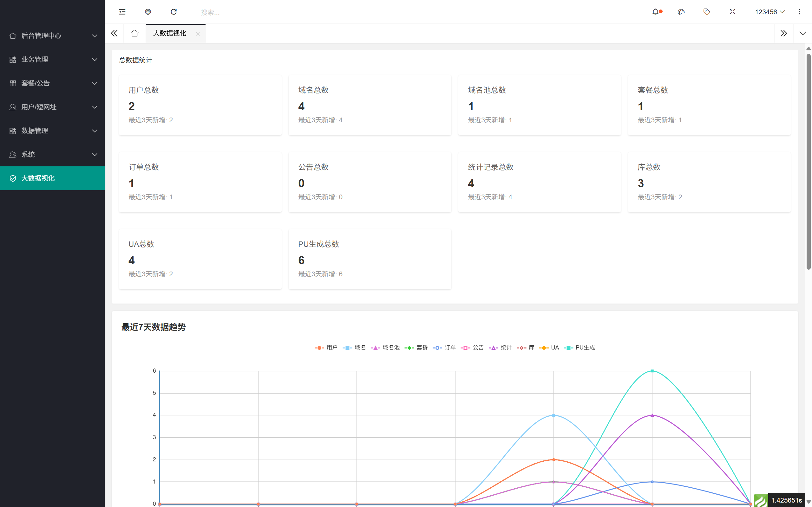Click the tag icon in the toolbar
Viewport: 812px width, 507px height.
pos(707,12)
